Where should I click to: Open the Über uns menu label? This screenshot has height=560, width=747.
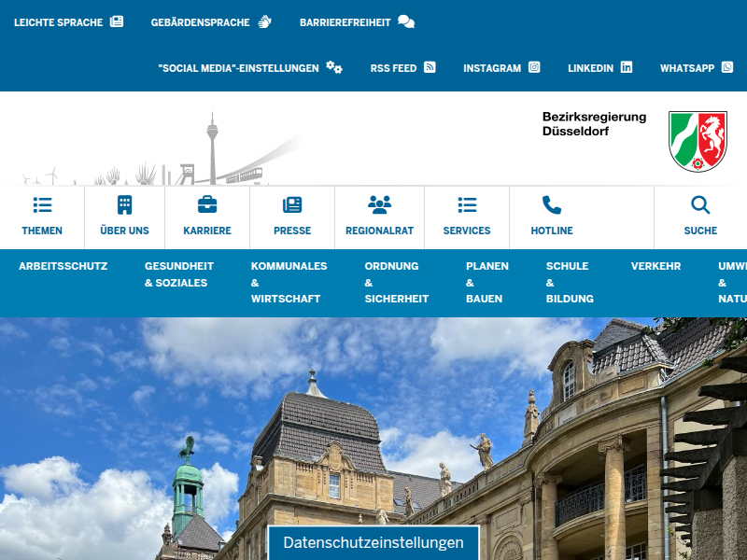(x=124, y=231)
